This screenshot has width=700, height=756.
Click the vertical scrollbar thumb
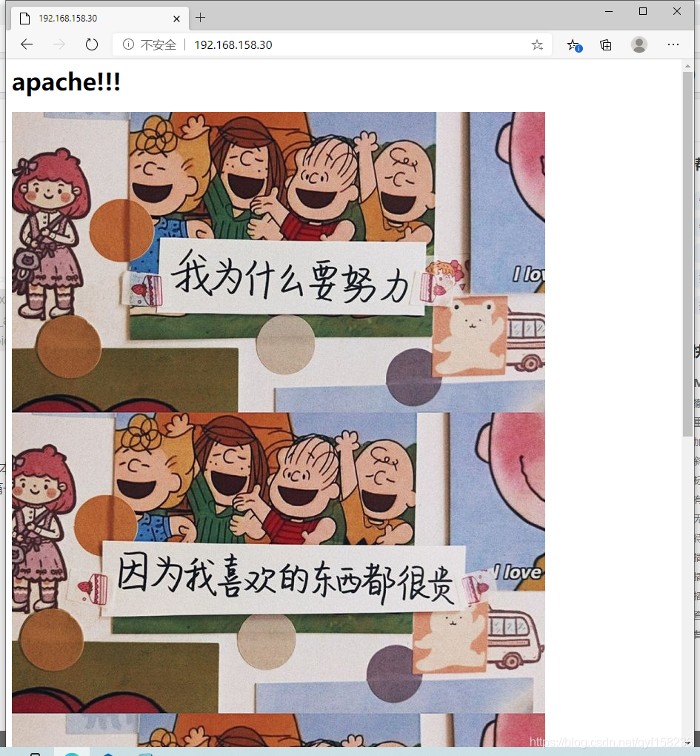tap(687, 254)
